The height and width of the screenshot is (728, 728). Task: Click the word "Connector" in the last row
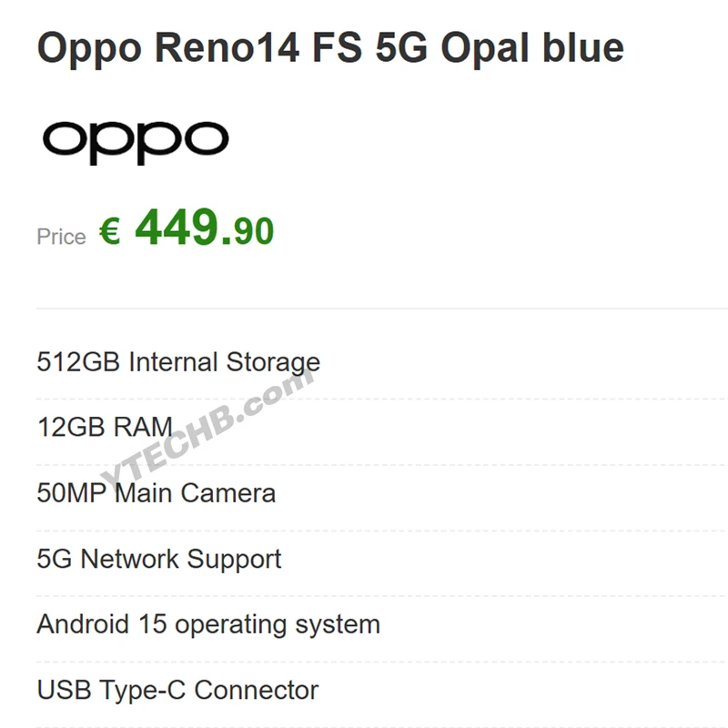257,690
